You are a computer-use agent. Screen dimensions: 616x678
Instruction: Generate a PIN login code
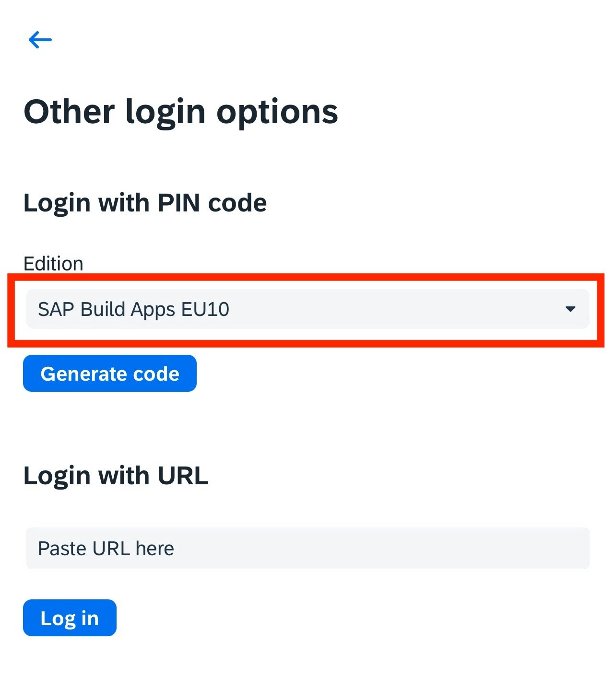(110, 374)
